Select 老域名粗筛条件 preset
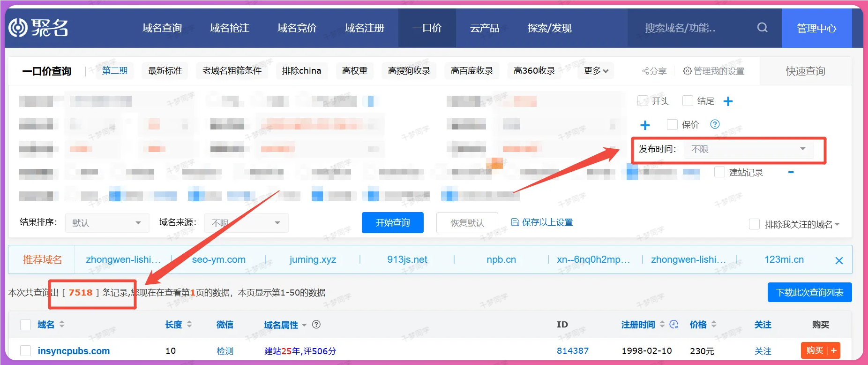868x365 pixels. (x=232, y=71)
